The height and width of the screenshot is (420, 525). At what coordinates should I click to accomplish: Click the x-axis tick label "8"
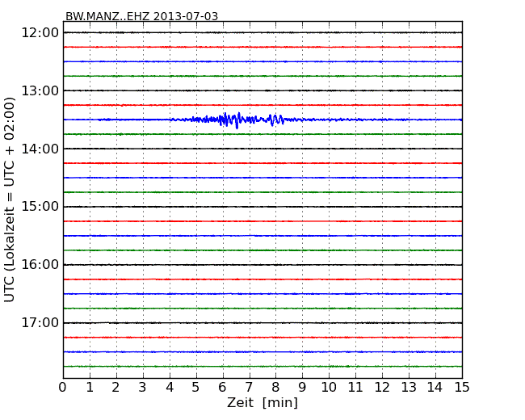[x=275, y=388]
